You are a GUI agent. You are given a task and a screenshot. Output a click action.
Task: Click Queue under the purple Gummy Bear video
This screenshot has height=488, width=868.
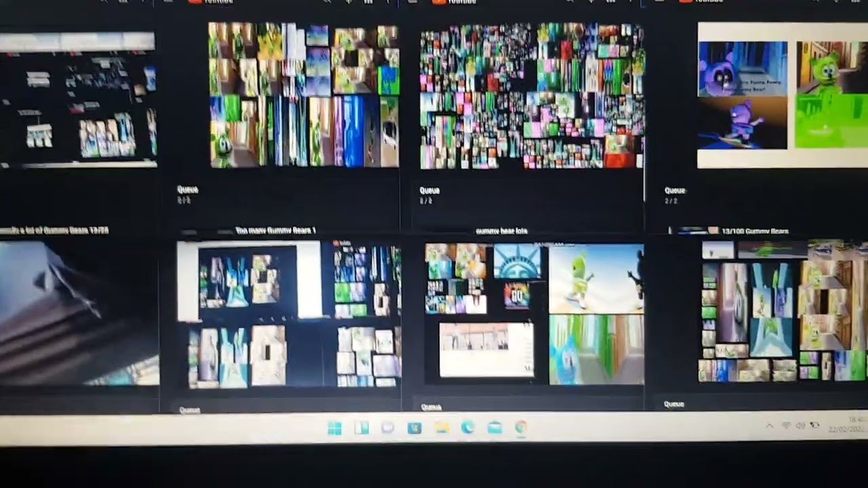(675, 190)
